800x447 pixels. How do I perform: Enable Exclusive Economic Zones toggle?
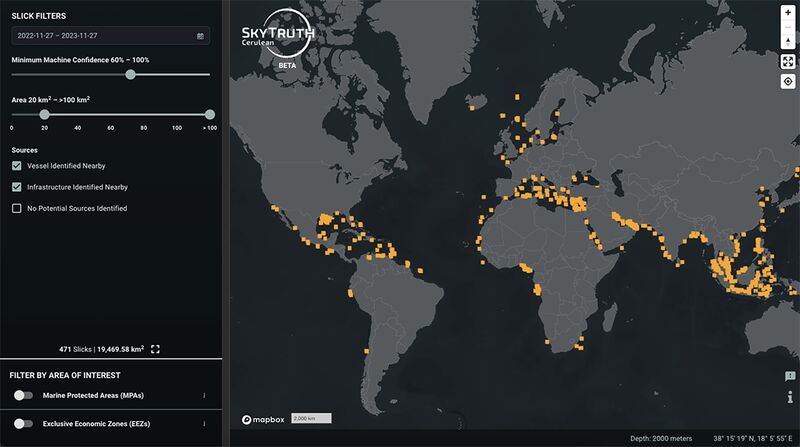point(23,424)
